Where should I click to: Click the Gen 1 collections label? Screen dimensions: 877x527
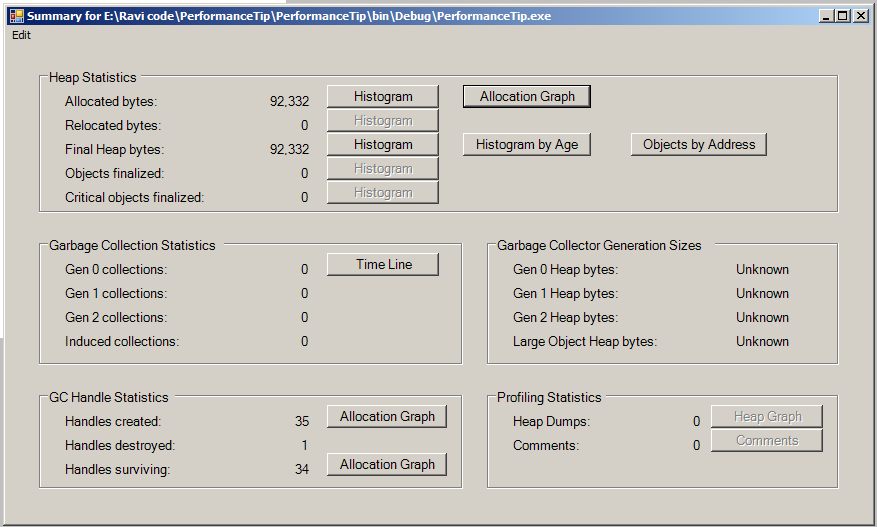click(116, 293)
